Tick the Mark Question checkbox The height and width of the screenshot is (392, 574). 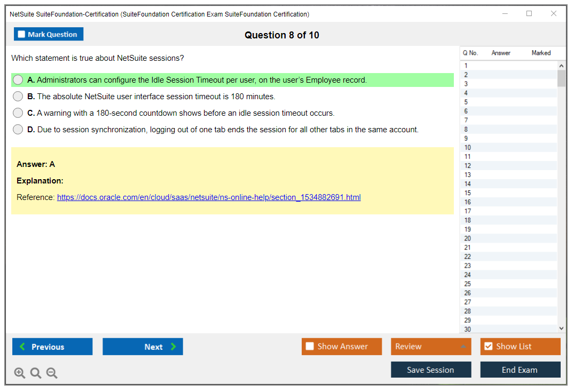(21, 34)
